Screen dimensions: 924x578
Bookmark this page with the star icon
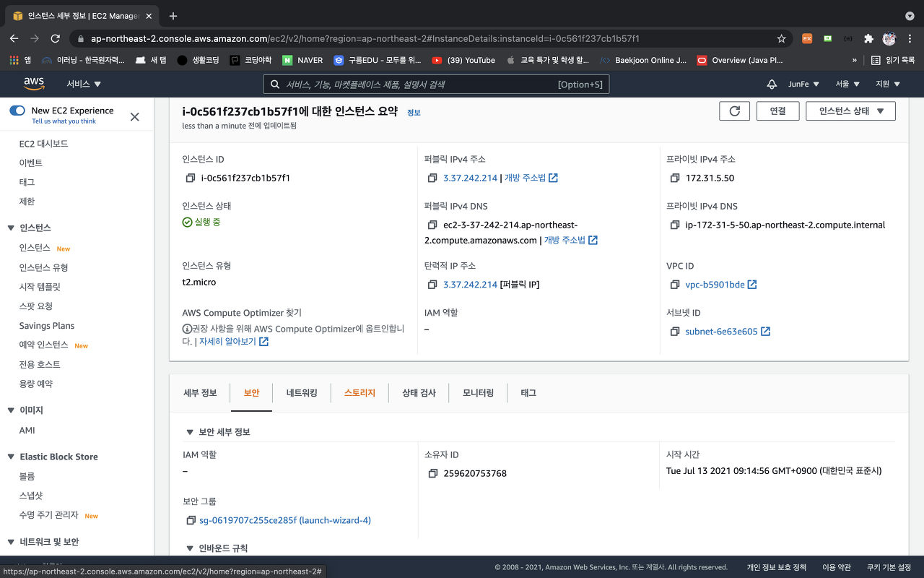click(781, 38)
